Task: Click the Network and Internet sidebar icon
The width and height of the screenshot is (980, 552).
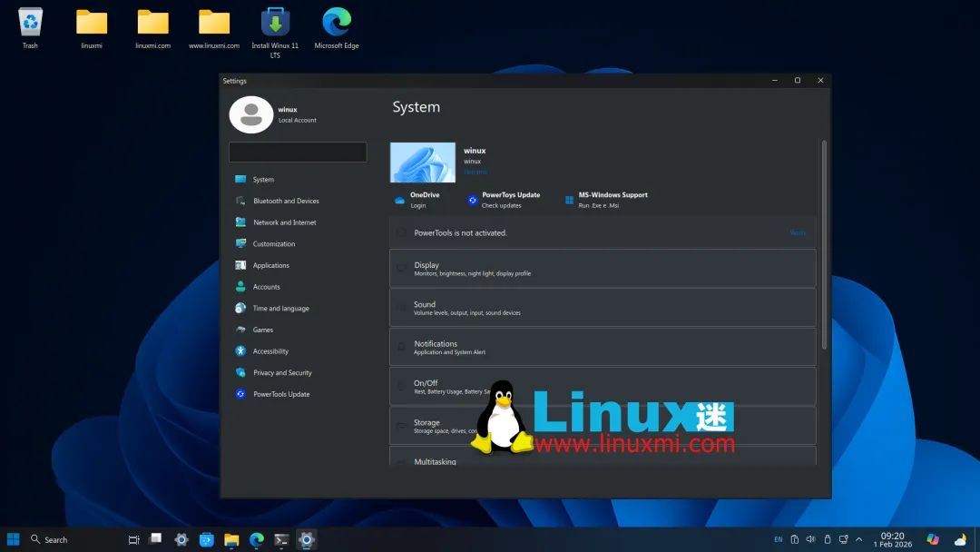Action: pyautogui.click(x=240, y=222)
